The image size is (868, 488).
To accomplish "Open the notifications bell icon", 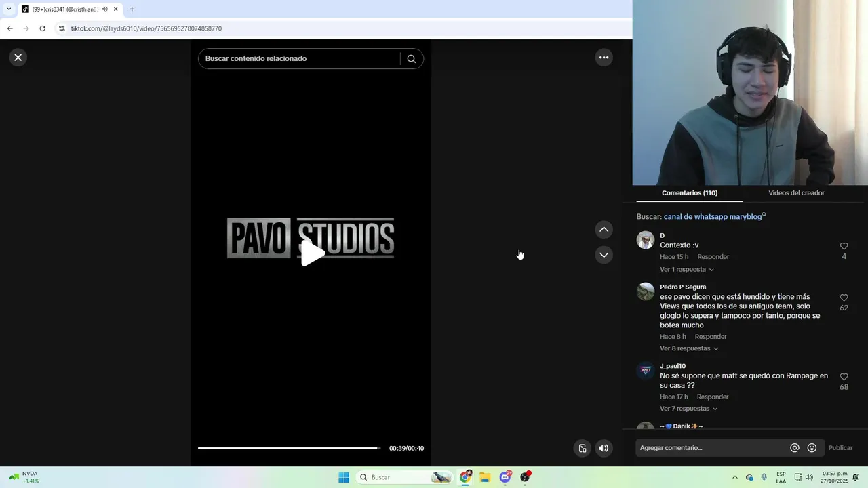I will point(856,477).
